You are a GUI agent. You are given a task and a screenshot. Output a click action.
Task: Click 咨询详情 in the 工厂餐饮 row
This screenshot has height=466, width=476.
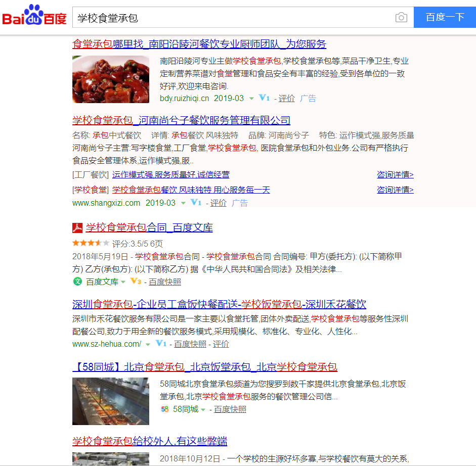pos(395,175)
